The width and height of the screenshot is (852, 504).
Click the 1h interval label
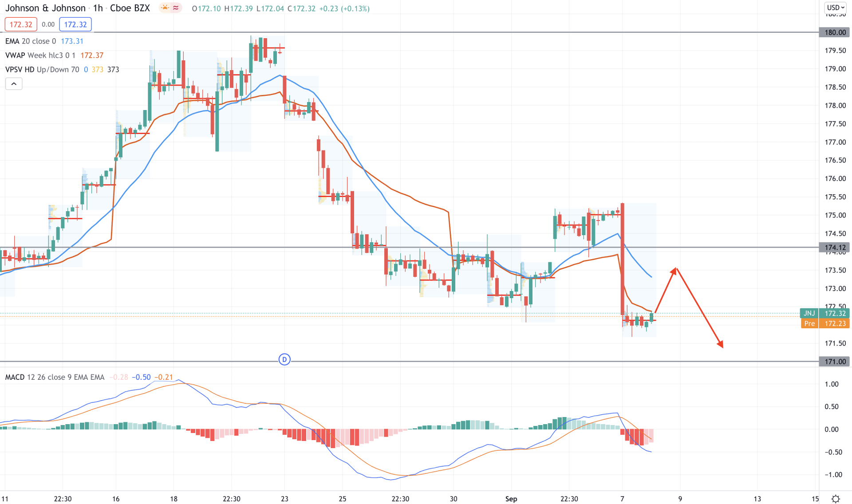pyautogui.click(x=98, y=8)
